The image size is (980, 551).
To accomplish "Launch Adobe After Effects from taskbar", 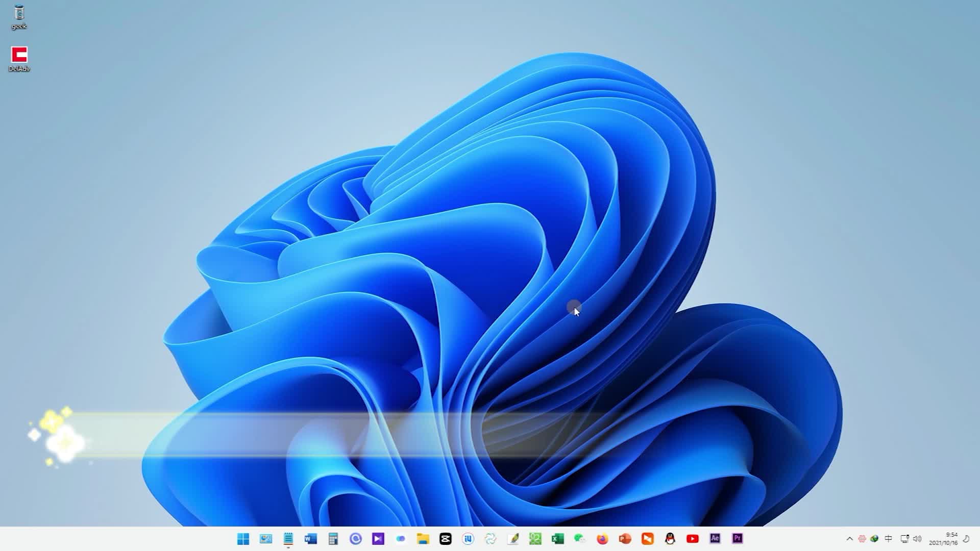I will [715, 539].
